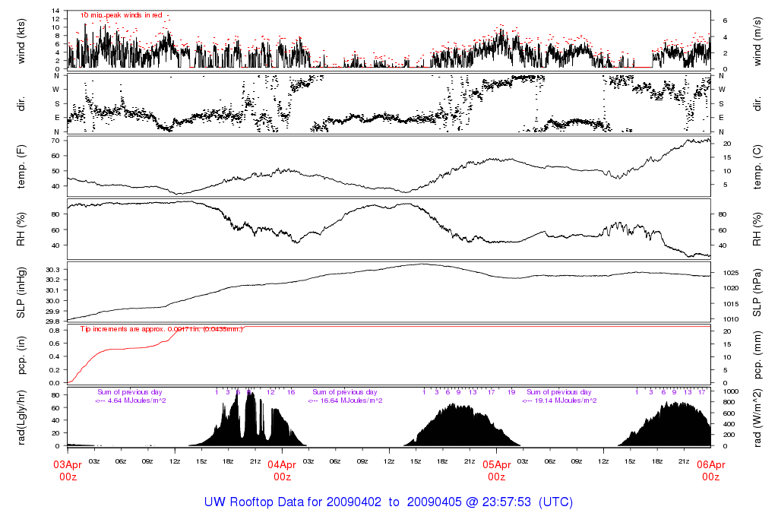This screenshot has height=532, width=778.
Task: Click the temp. (F) axis label
Action: pos(21,166)
